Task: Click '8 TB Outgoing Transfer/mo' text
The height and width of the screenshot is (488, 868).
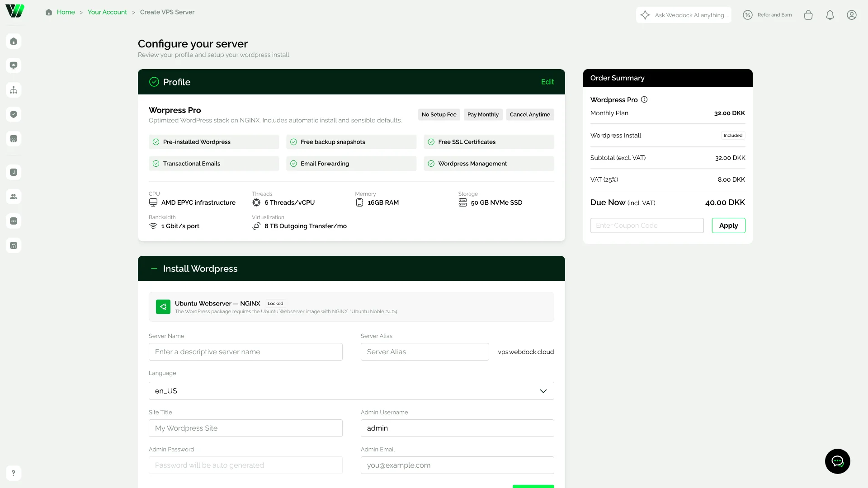Action: pyautogui.click(x=306, y=226)
